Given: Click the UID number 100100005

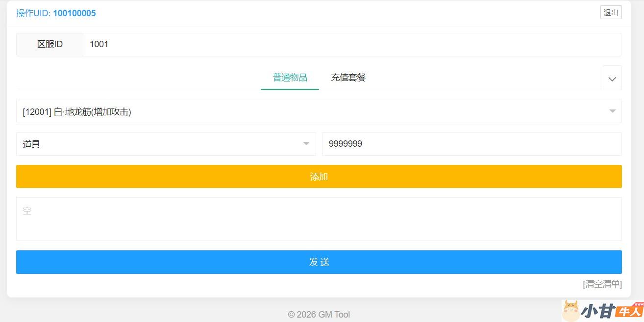Looking at the screenshot, I should pos(74,13).
